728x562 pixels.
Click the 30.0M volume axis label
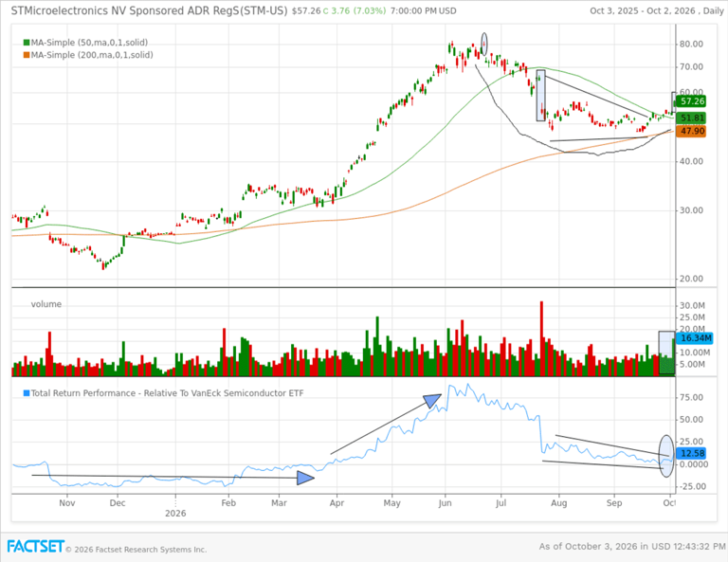coord(692,306)
